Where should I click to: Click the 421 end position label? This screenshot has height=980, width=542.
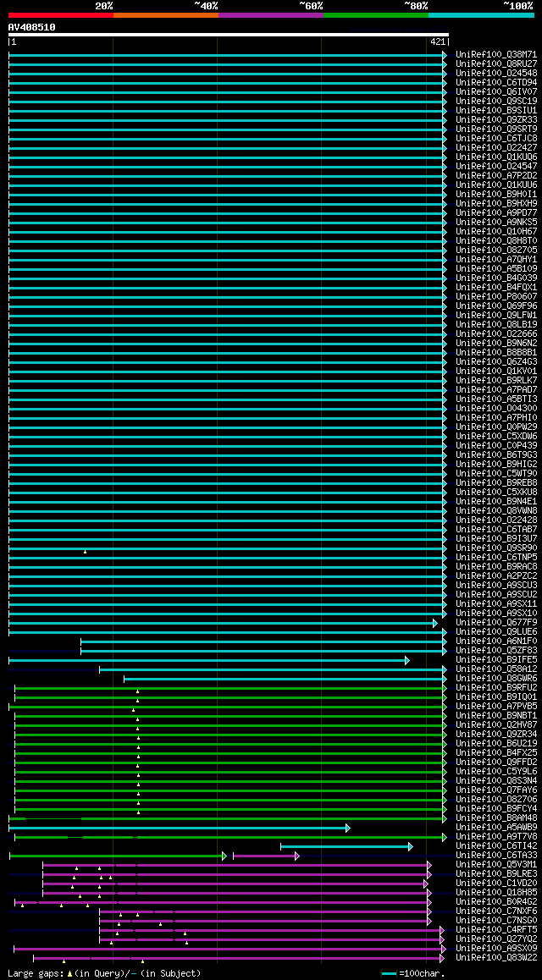click(438, 41)
